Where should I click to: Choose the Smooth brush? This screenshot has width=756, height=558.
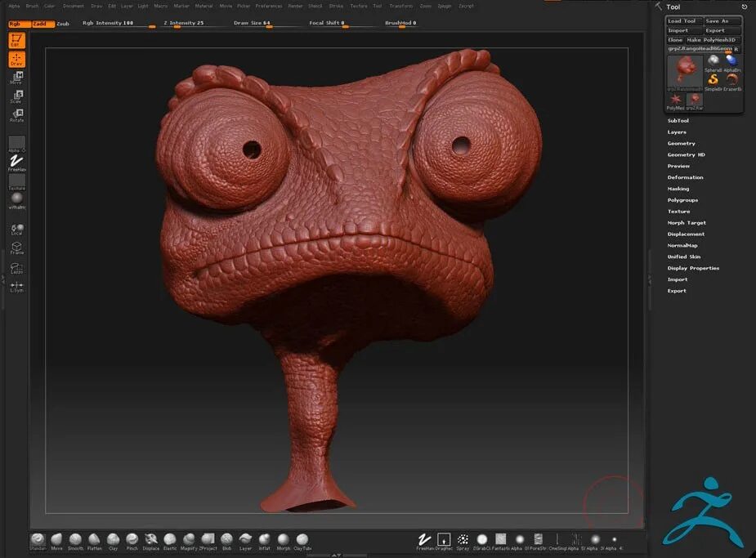(x=75, y=540)
